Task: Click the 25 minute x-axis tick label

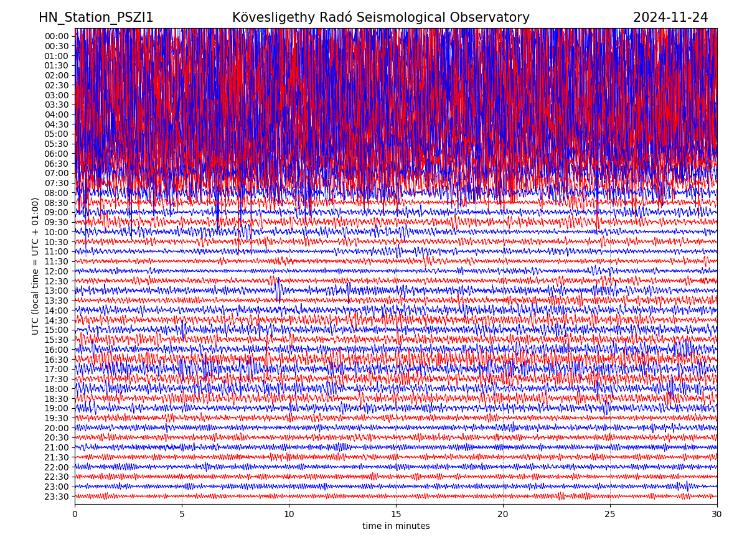Action: coord(610,514)
